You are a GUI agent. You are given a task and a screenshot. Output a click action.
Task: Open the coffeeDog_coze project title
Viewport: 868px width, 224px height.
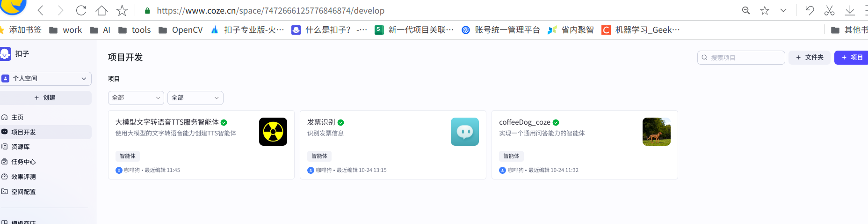pos(525,122)
